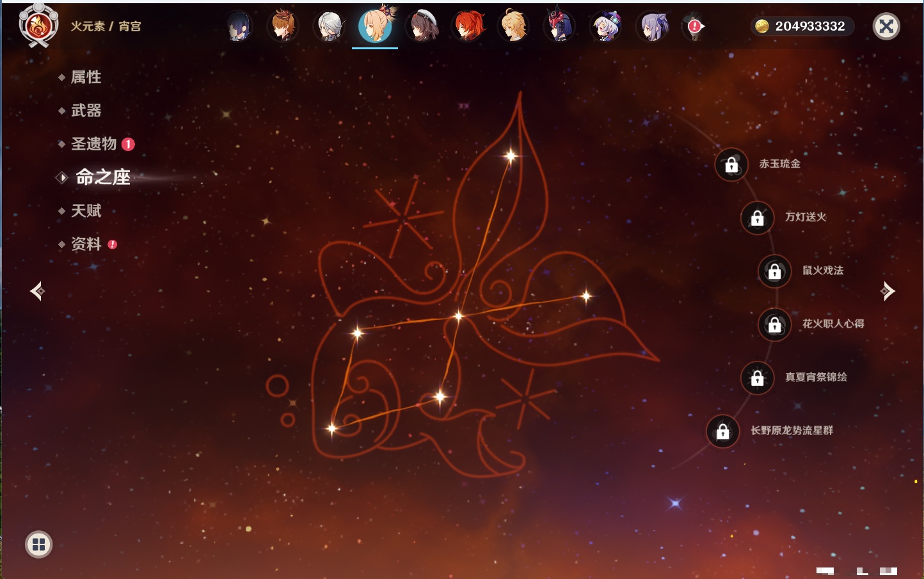Open the locked 赤玉琉金 constellation node
Screen dimensions: 924x579
click(x=731, y=164)
